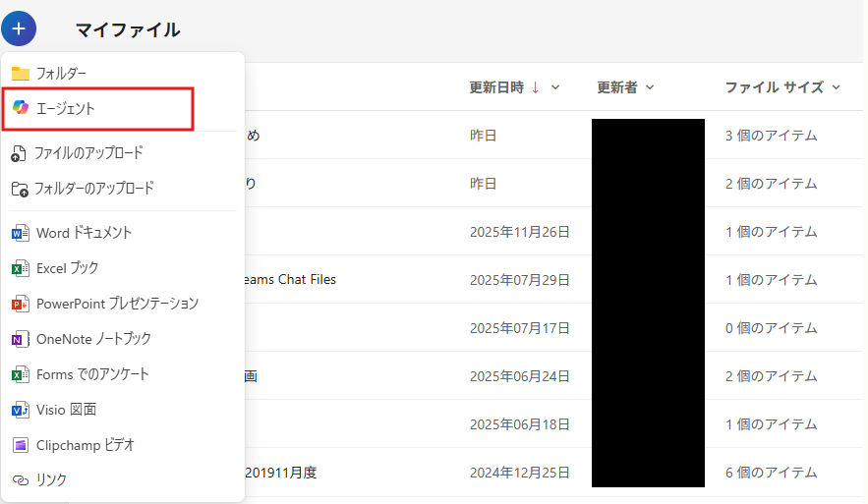Click date cell 2025年11月26日

pos(520,232)
